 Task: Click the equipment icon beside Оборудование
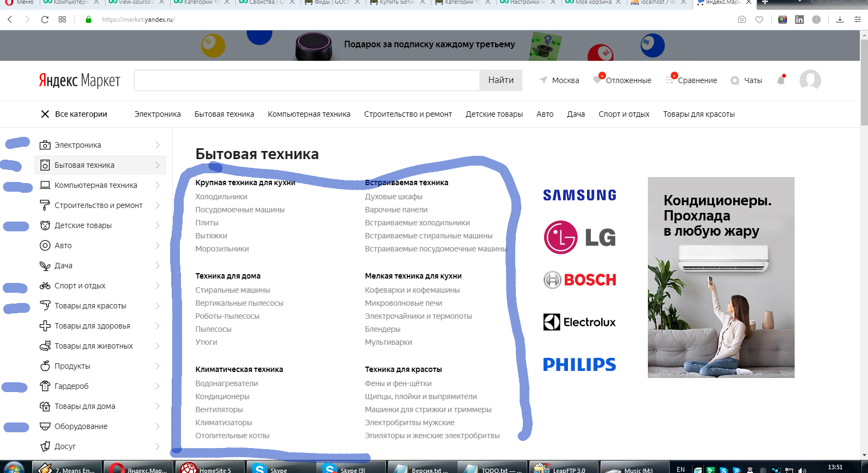(x=45, y=426)
